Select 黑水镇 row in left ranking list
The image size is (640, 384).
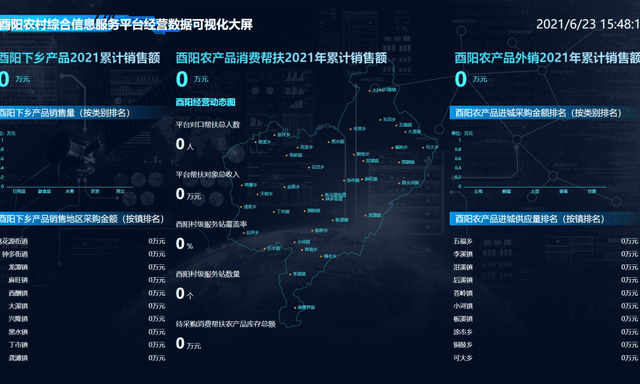83,332
